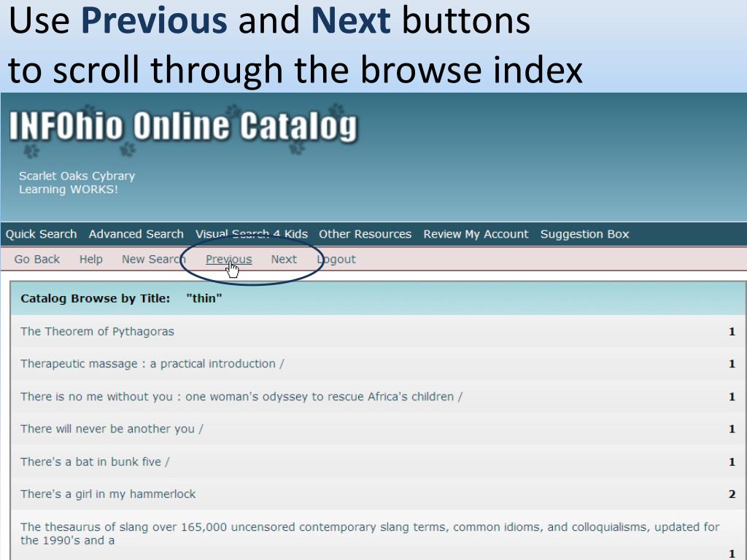This screenshot has width=747, height=560.
Task: Click the Catalog Browse by Title heading
Action: [x=96, y=298]
